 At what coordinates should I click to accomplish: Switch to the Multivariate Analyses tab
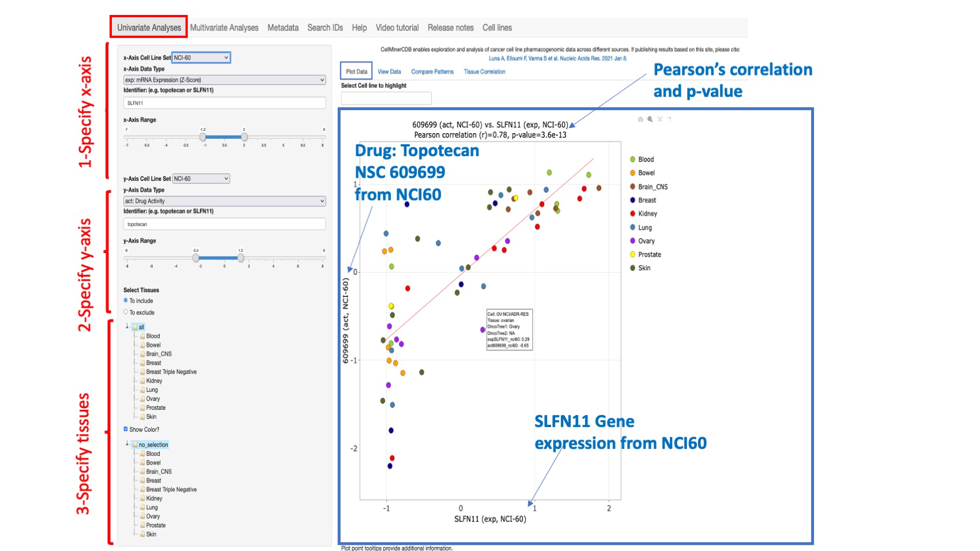(224, 27)
